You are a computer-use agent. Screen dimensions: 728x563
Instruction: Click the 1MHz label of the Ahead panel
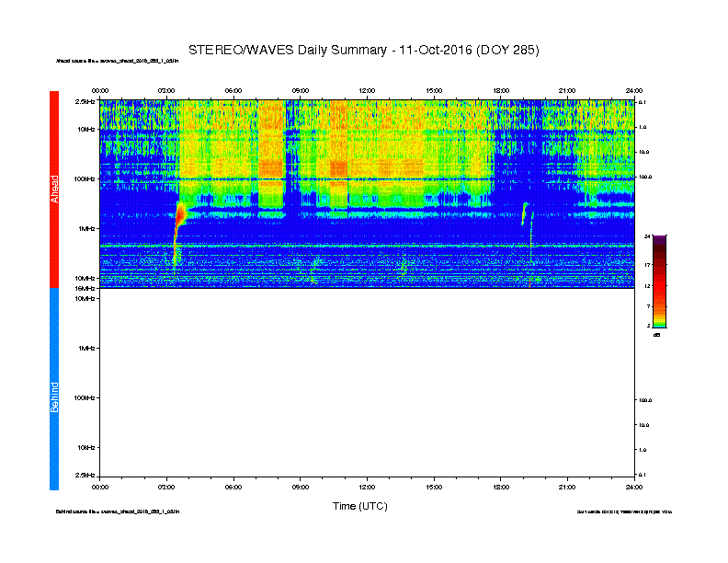pos(86,228)
